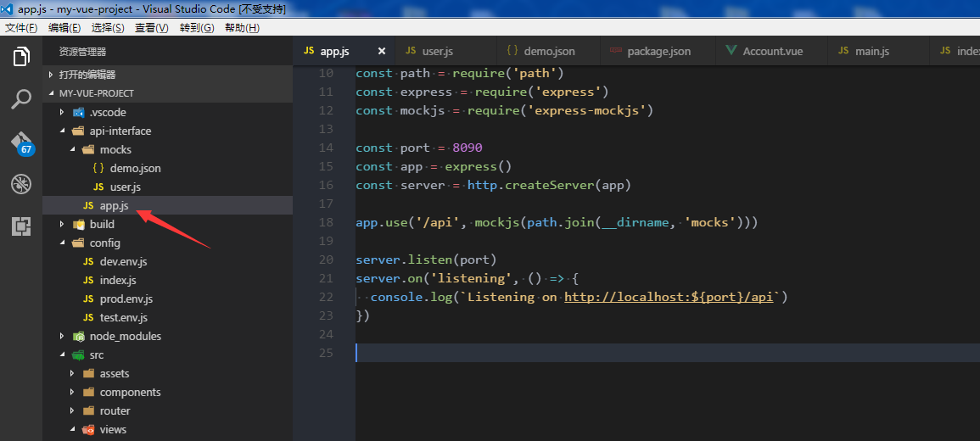Screen dimensions: 980x441
Task: Open the Extensions view icon
Action: [x=21, y=226]
